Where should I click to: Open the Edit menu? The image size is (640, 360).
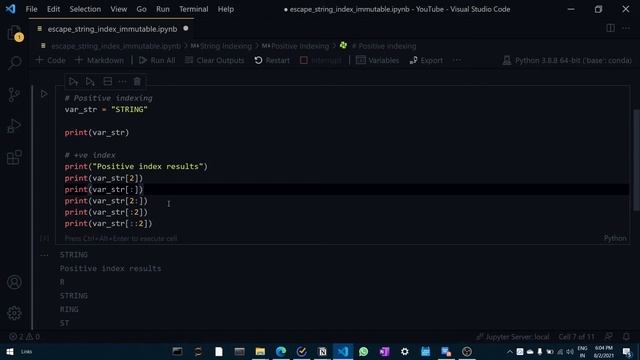(x=53, y=9)
